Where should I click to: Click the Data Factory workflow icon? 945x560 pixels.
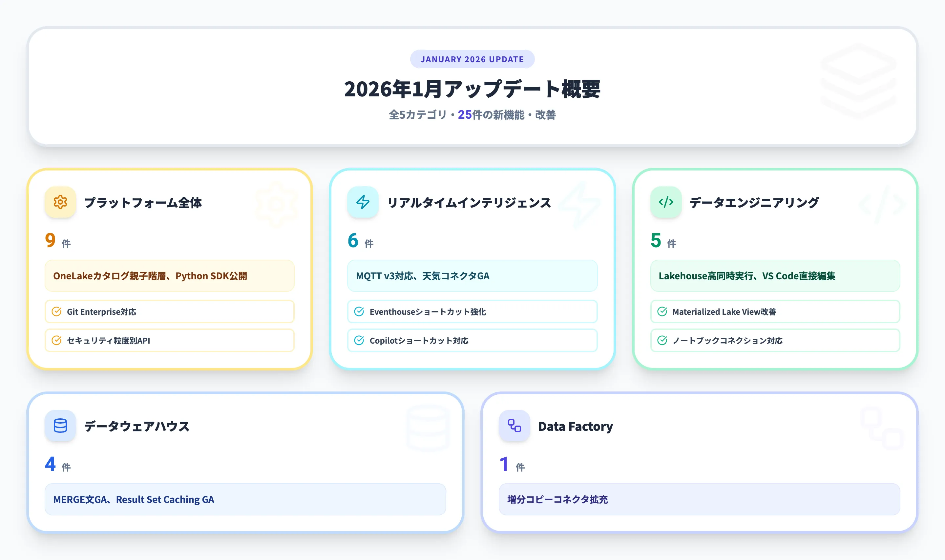[x=514, y=426]
